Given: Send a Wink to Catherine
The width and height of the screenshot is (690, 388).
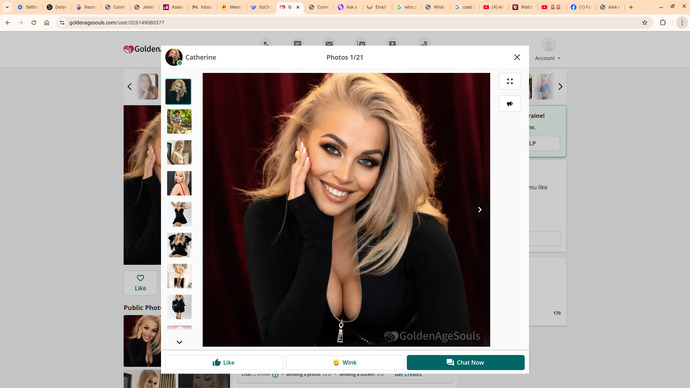Looking at the screenshot, I should tap(345, 362).
